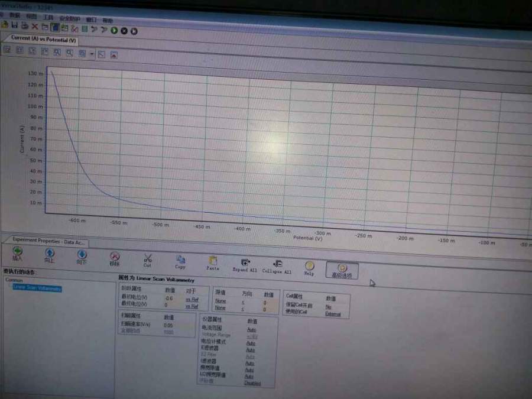Screen dimensions: 532x399
Task: Click the highlighted blue graph view icon
Action: point(54,27)
